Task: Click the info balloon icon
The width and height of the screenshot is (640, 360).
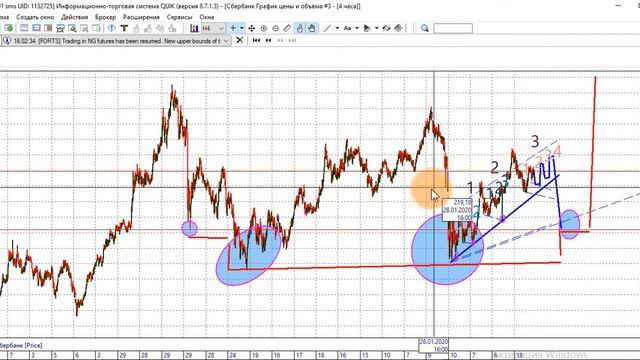Action: (x=111, y=28)
